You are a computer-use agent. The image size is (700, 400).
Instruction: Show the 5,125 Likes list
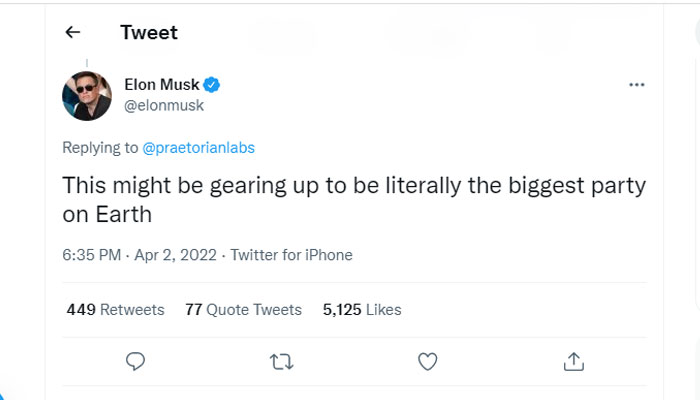click(x=362, y=310)
